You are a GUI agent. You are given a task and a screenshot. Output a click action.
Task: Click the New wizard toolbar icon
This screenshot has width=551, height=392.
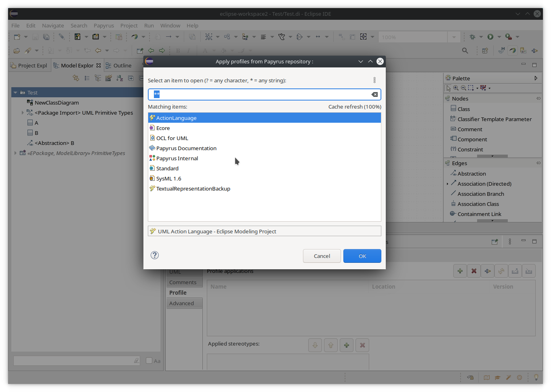17,37
